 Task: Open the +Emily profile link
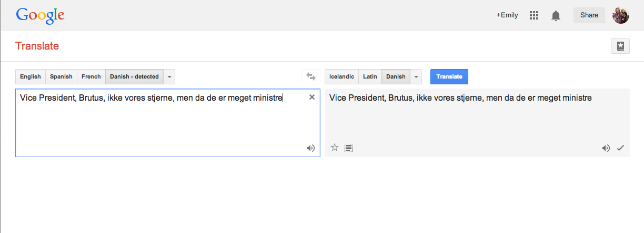tap(507, 15)
